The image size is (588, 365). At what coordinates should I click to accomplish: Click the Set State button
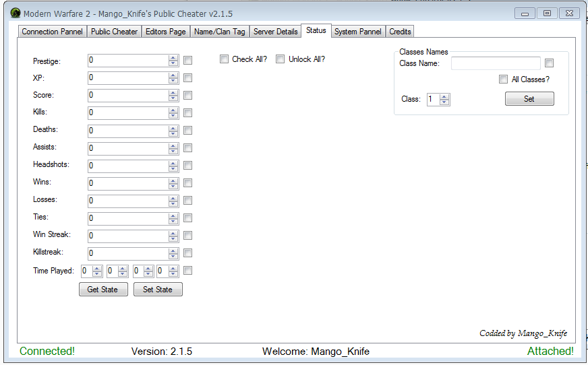pyautogui.click(x=158, y=290)
